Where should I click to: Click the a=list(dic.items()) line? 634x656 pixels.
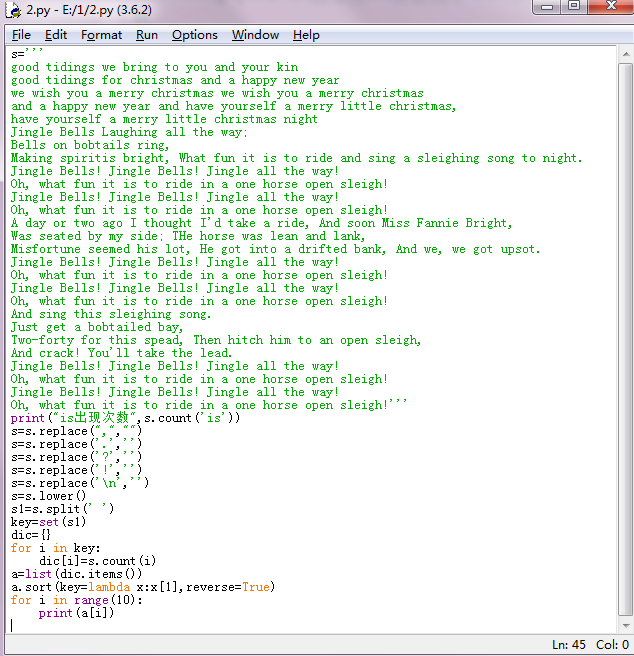[x=77, y=574]
